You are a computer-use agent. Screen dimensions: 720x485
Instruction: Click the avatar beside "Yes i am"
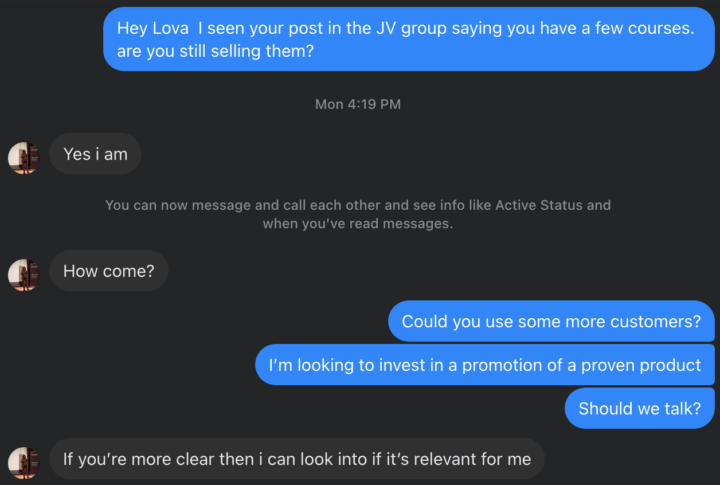[x=24, y=157]
